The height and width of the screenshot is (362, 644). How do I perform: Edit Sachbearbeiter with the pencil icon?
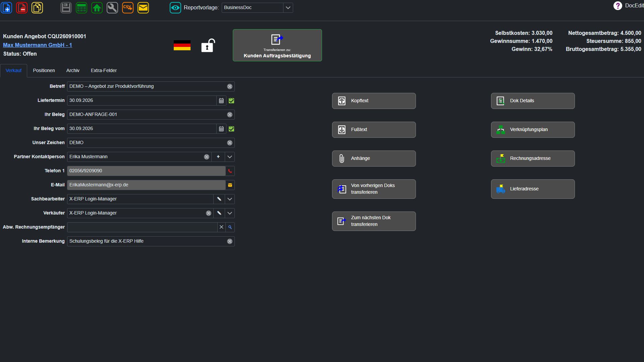(219, 199)
